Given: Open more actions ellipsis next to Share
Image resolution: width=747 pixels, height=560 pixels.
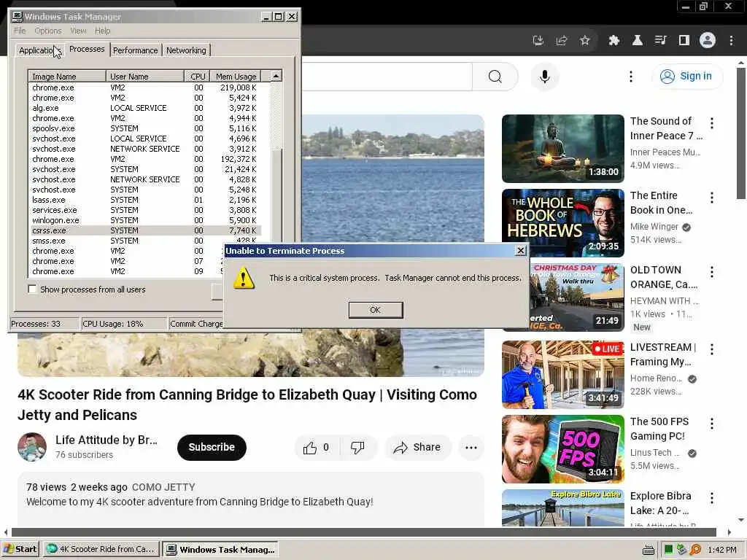Looking at the screenshot, I should [x=471, y=448].
